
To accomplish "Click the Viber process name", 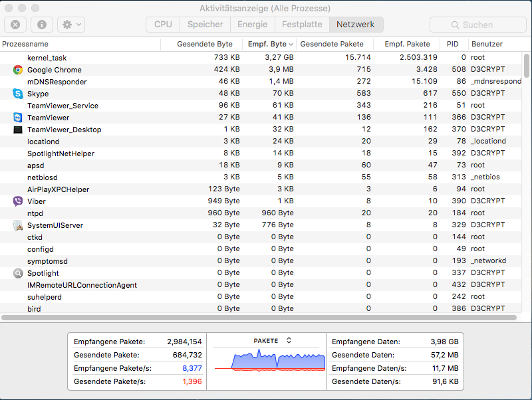I will (x=37, y=201).
